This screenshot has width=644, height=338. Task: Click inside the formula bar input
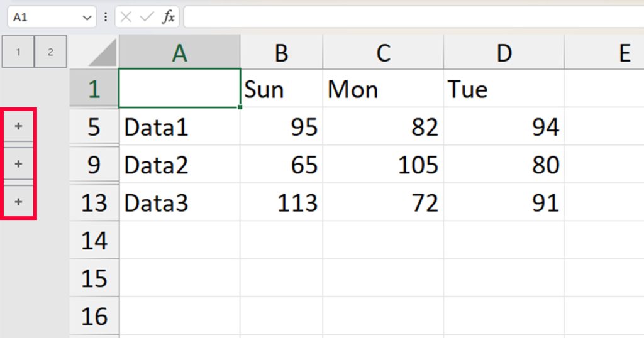pos(414,17)
